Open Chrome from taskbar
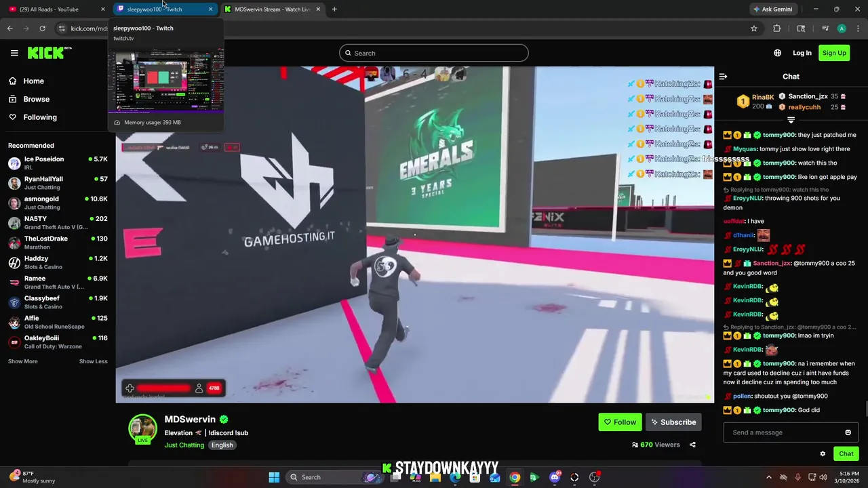Image resolution: width=868 pixels, height=488 pixels. [x=515, y=477]
